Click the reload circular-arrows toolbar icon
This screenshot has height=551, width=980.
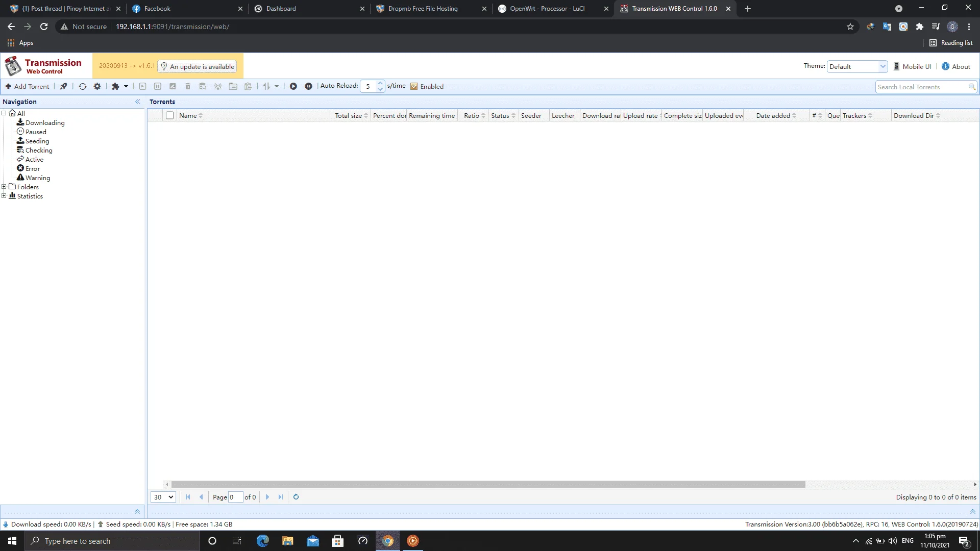coord(83,86)
